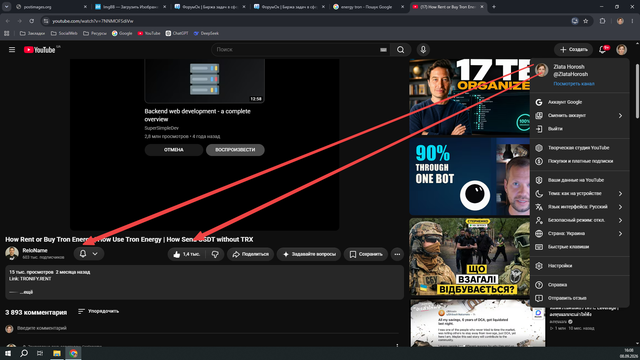
Task: Click the search magnifier button
Action: pyautogui.click(x=400, y=49)
